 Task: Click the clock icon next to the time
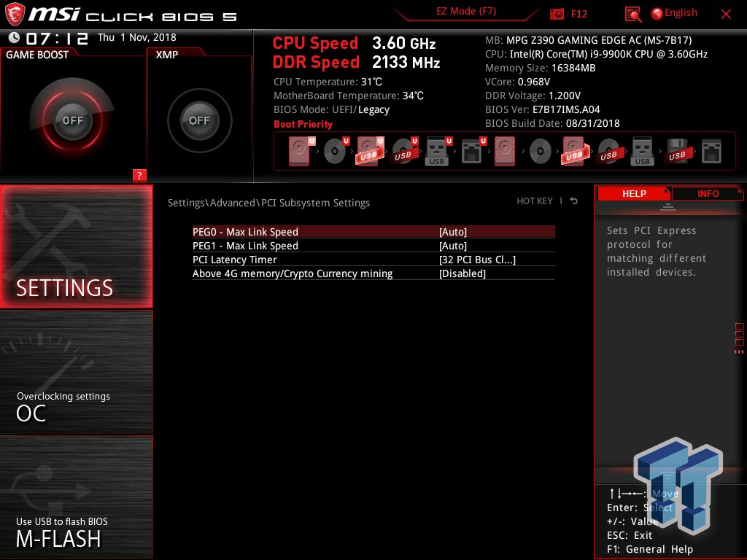[x=15, y=38]
